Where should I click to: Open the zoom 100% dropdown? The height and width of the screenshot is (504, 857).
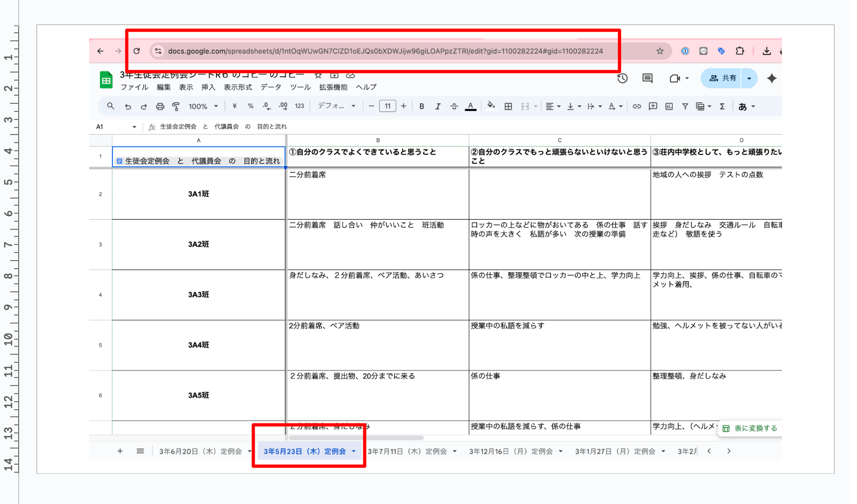203,106
